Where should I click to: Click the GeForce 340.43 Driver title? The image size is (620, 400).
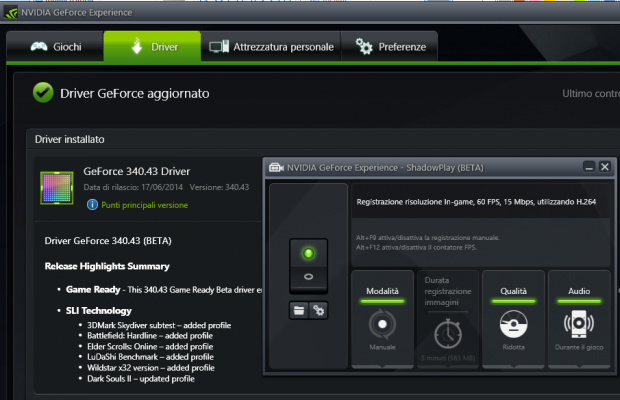[136, 171]
